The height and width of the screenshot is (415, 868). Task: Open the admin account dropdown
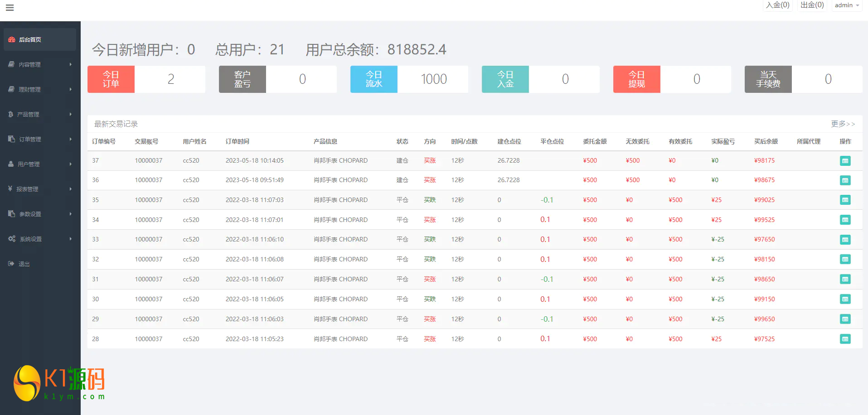coord(846,5)
